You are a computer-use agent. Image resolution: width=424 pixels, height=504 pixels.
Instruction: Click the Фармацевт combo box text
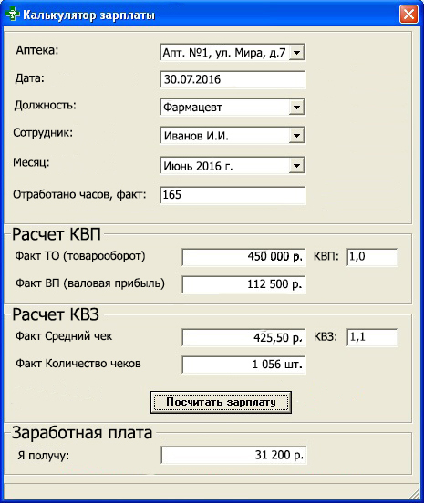192,107
